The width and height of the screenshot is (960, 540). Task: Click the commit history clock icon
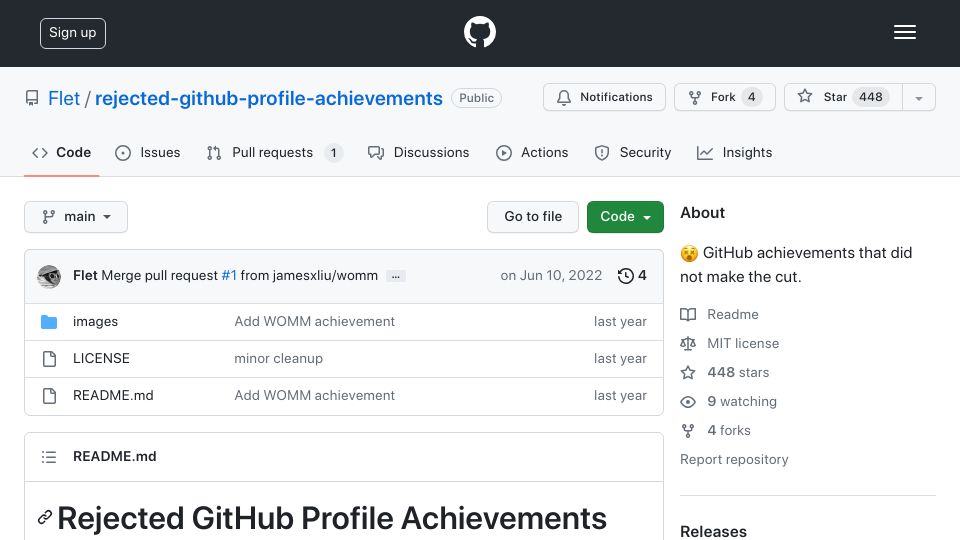point(625,276)
